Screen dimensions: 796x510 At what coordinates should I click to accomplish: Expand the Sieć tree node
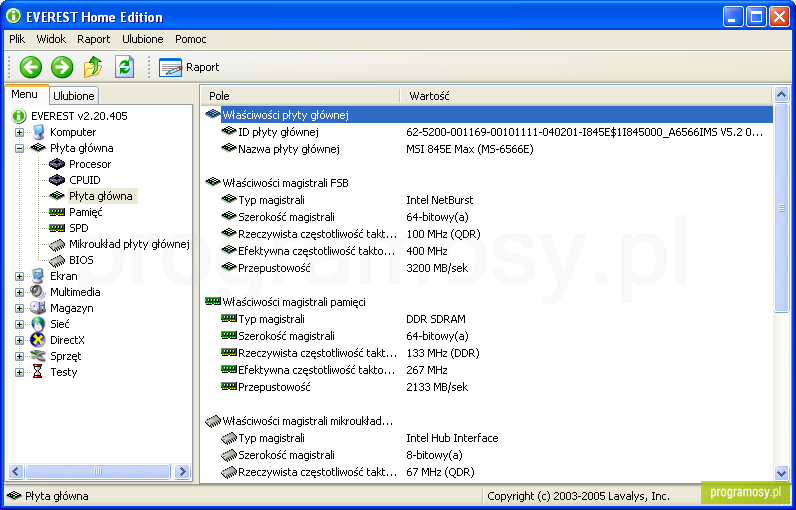tap(19, 324)
